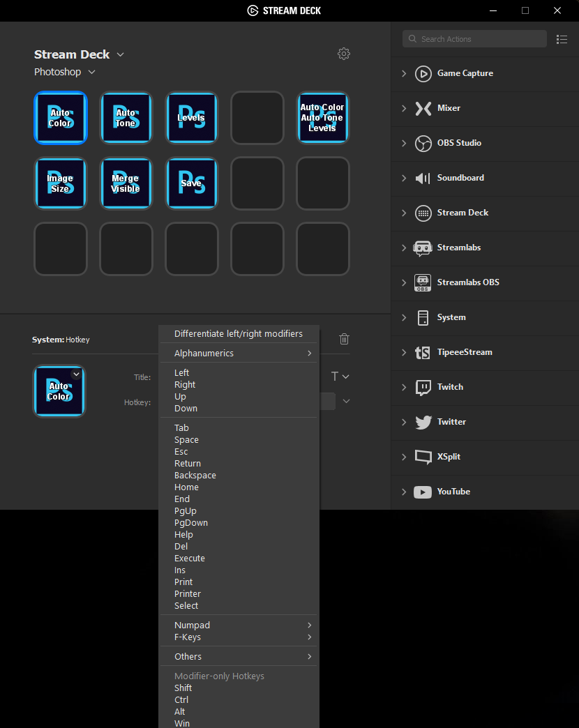Image resolution: width=579 pixels, height=728 pixels.
Task: Click the OBS Studio icon
Action: [423, 143]
